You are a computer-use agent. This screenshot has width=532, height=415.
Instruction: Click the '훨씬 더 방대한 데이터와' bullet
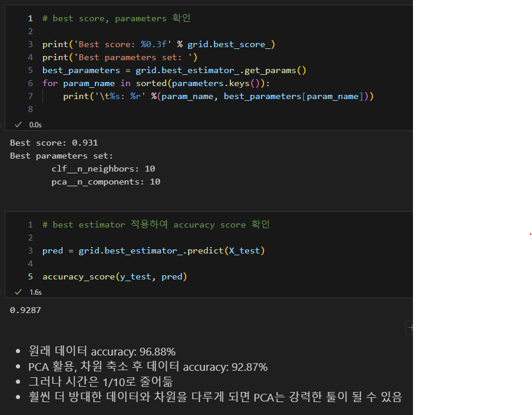[x=216, y=397]
